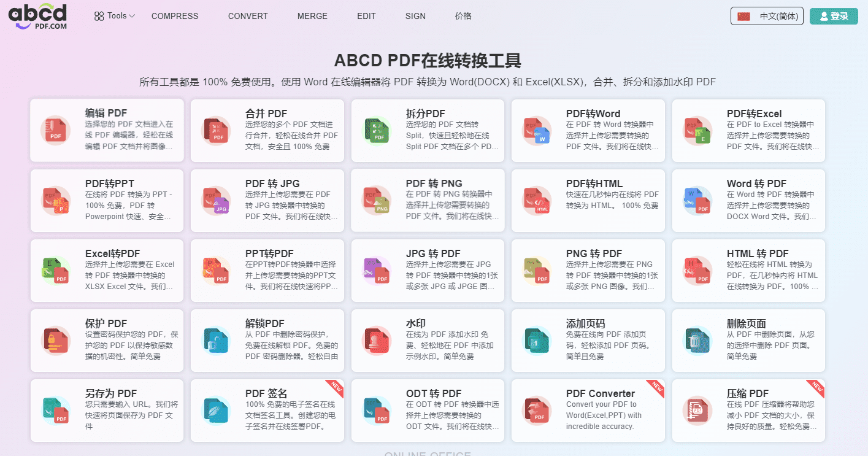Click the Edit PDF (编辑 PDF) icon
Image resolution: width=868 pixels, height=456 pixels.
(56, 130)
